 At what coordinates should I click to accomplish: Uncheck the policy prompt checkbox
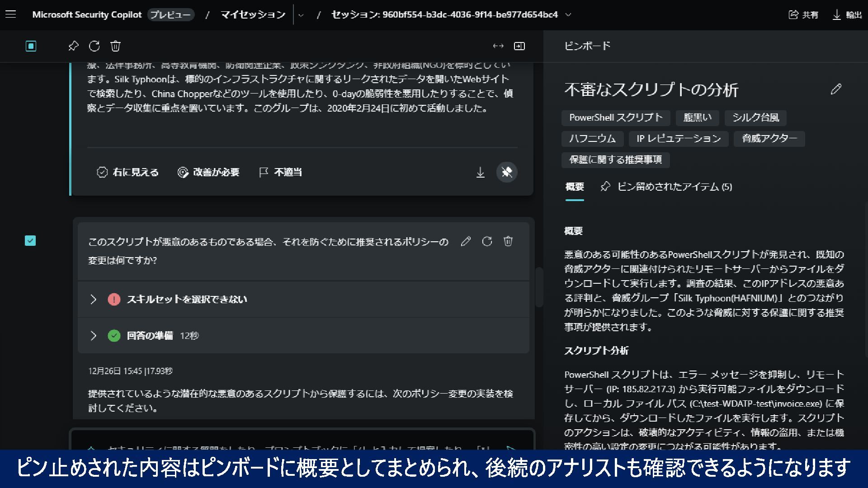click(x=30, y=241)
